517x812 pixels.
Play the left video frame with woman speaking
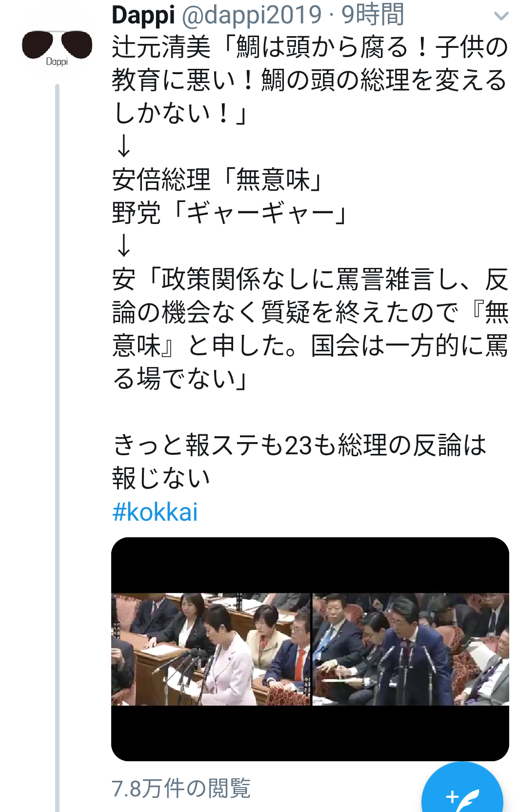(211, 649)
